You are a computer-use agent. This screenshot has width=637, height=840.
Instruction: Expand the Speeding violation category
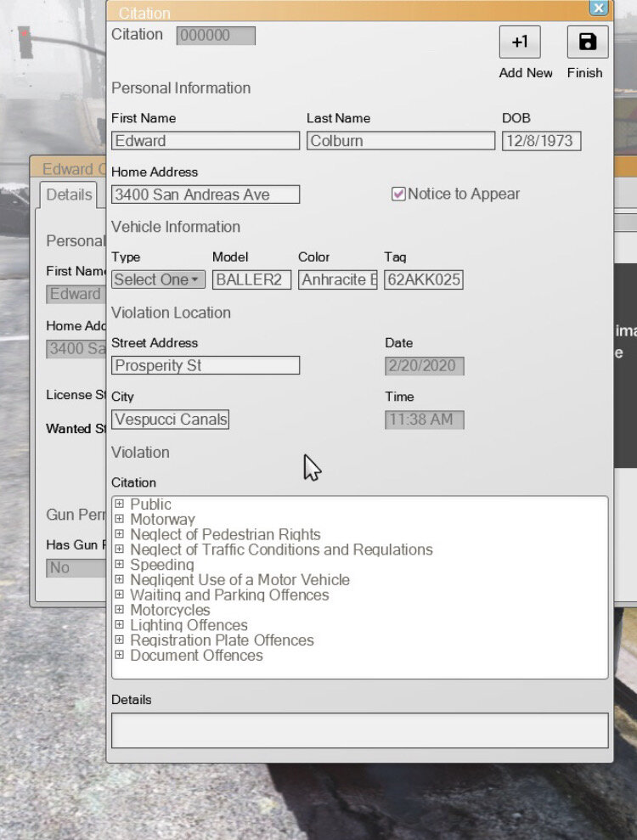pyautogui.click(x=120, y=565)
